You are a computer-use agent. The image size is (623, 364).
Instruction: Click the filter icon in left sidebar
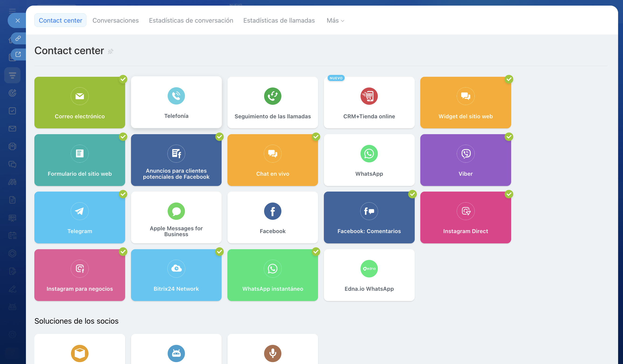(12, 75)
